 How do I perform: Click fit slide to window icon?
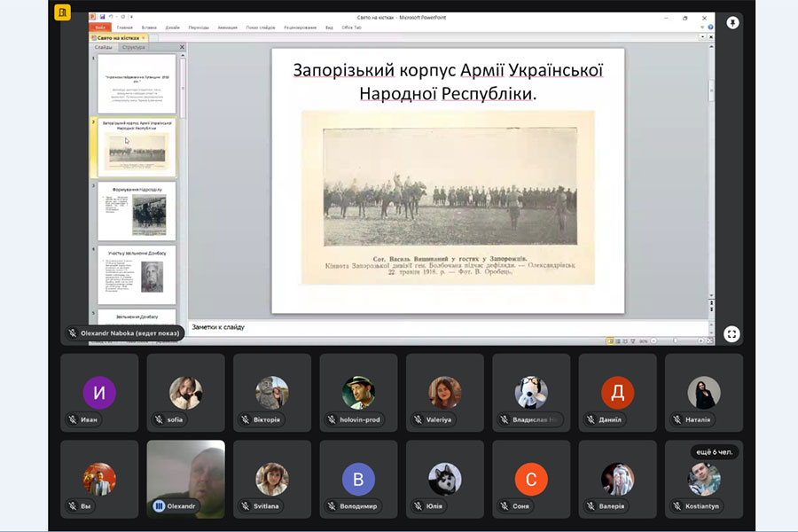click(708, 340)
